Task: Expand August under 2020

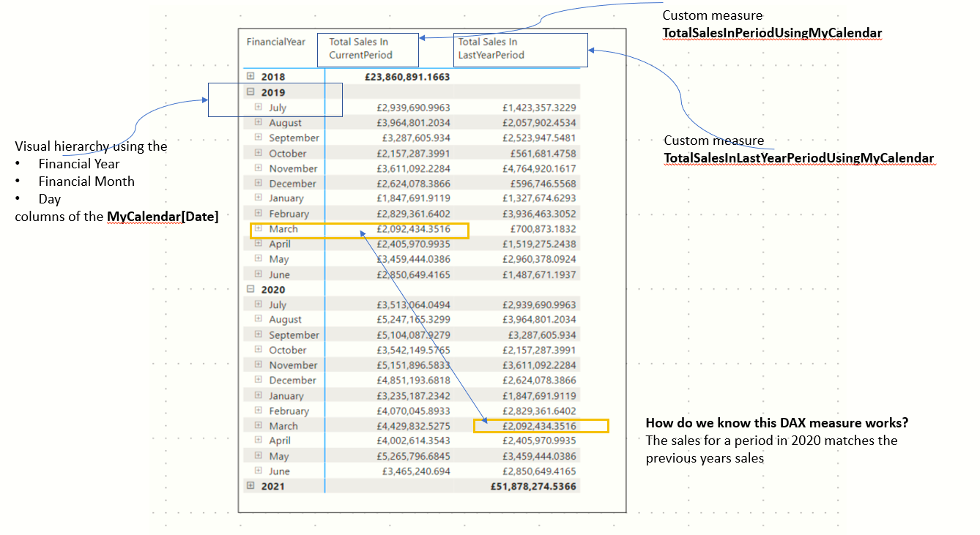Action: [258, 319]
